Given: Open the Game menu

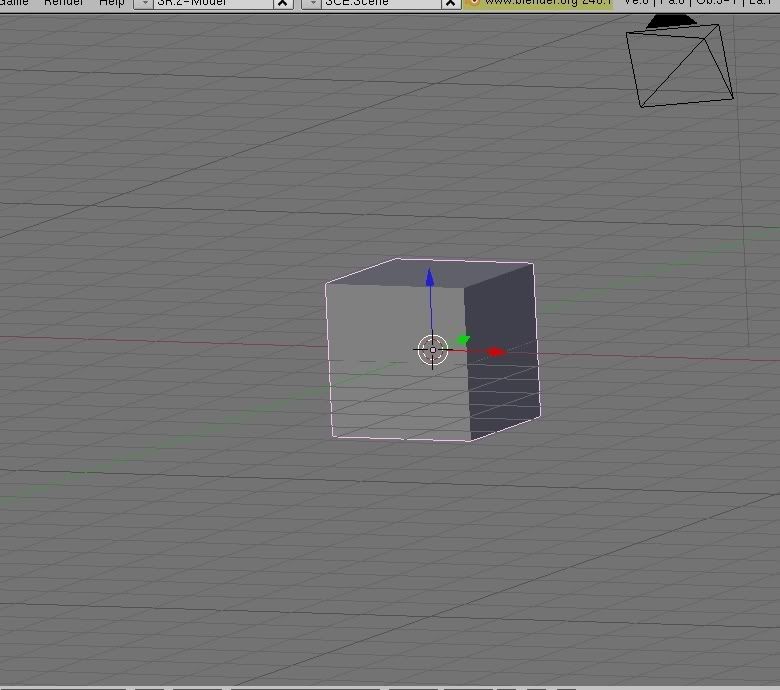Looking at the screenshot, I should pos(14,2).
